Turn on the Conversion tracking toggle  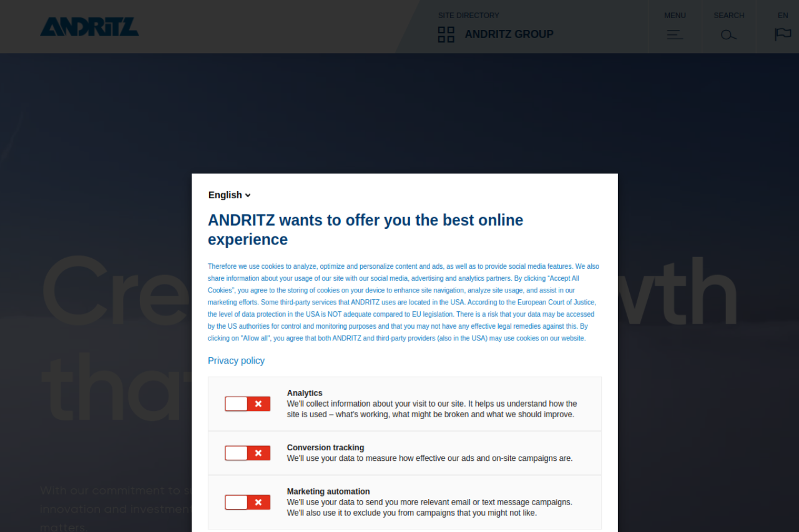point(247,453)
